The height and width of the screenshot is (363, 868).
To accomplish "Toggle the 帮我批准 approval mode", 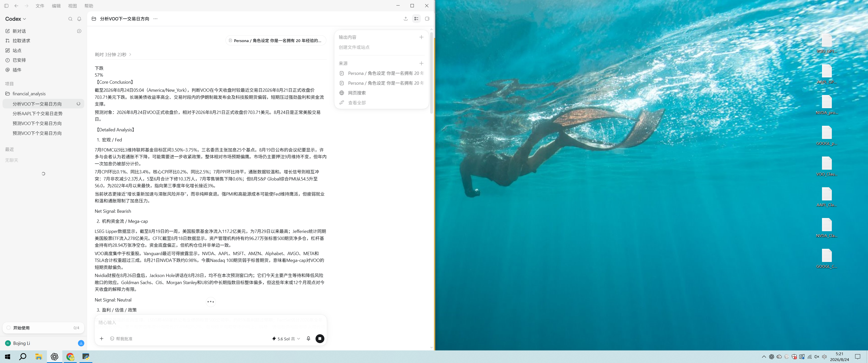I will click(x=121, y=339).
